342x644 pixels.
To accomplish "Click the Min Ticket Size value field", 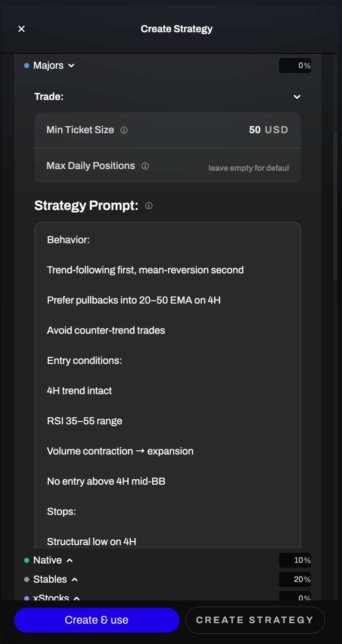I will (x=254, y=130).
